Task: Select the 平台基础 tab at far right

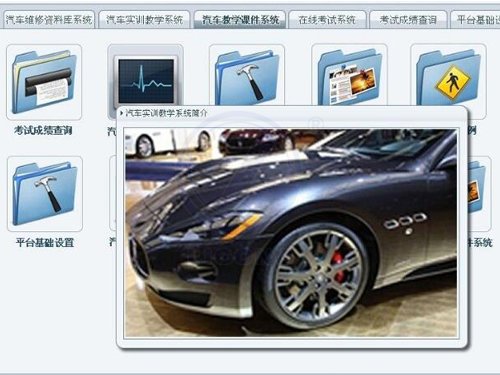Action: [475, 20]
